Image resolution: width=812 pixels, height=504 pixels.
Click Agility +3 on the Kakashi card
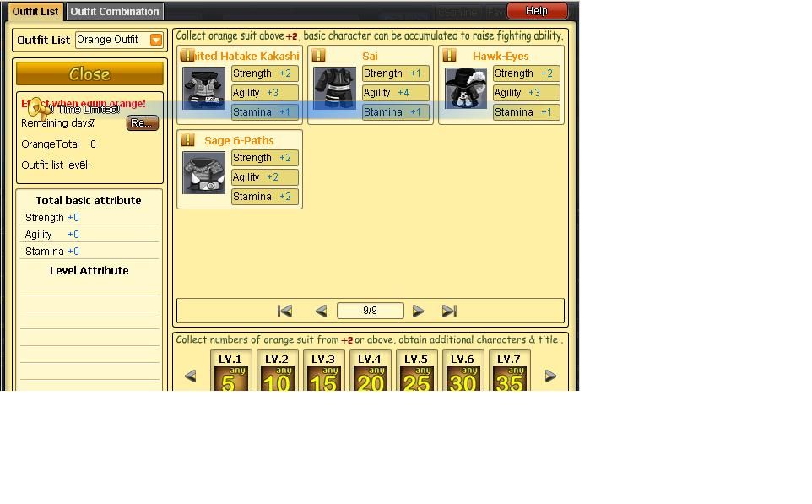click(x=265, y=93)
